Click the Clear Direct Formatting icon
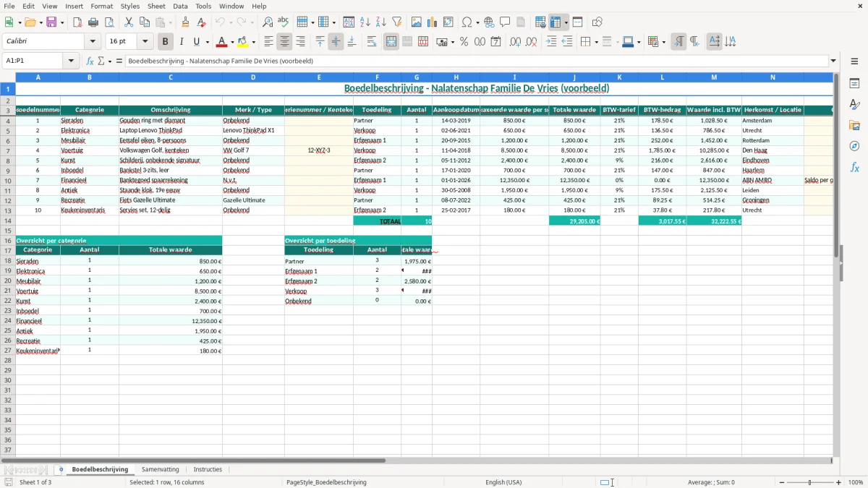 [201, 22]
